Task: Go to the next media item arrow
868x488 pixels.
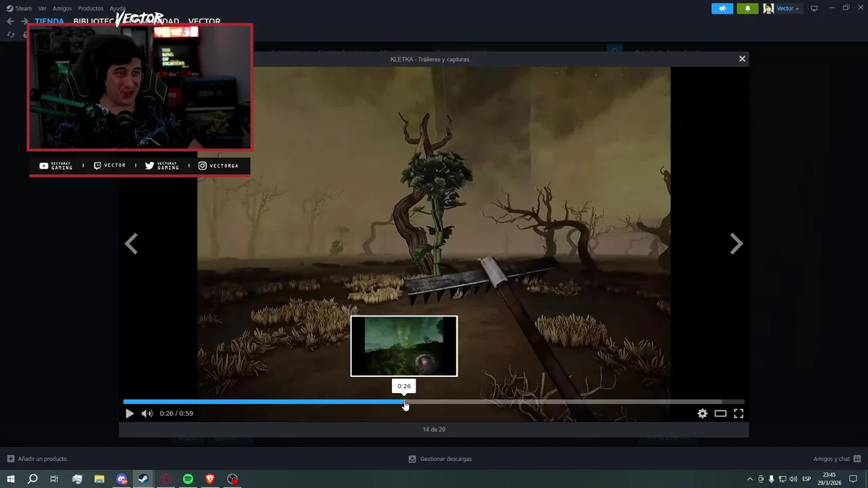Action: pyautogui.click(x=736, y=244)
